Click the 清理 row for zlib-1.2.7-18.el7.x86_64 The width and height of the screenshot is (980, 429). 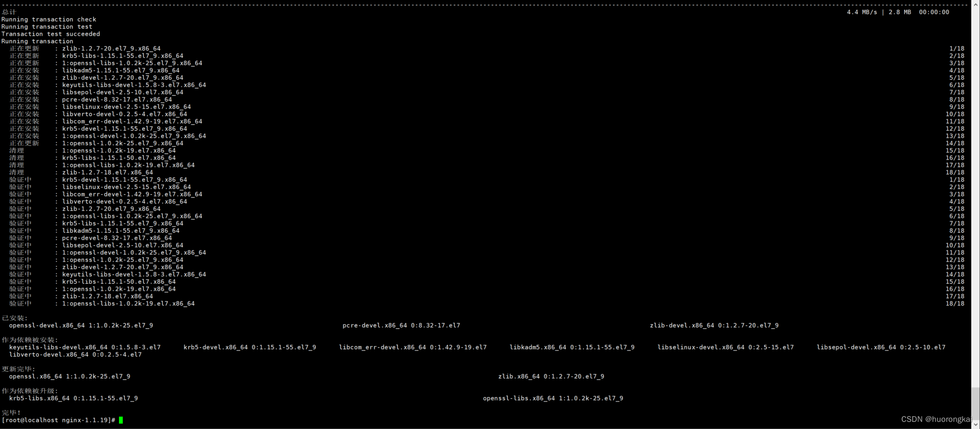pos(486,172)
